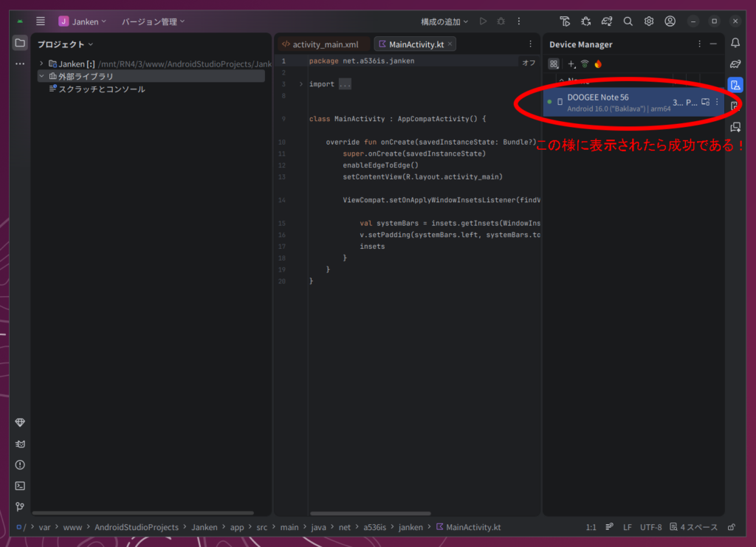Click the Version Control branch icon
The image size is (756, 547).
(20, 507)
